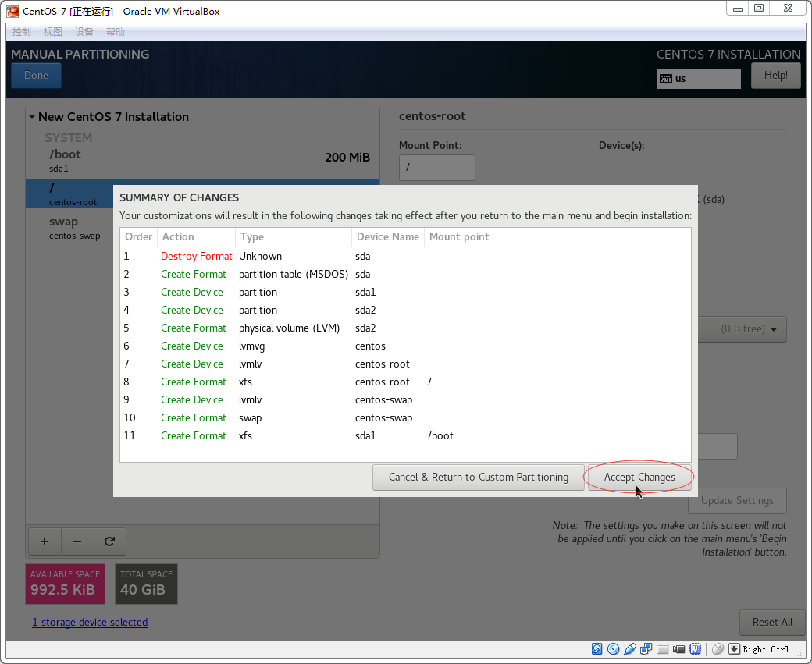Screen dimensions: 812x664
Task: Click the hard disk activity status icon
Action: click(x=597, y=649)
